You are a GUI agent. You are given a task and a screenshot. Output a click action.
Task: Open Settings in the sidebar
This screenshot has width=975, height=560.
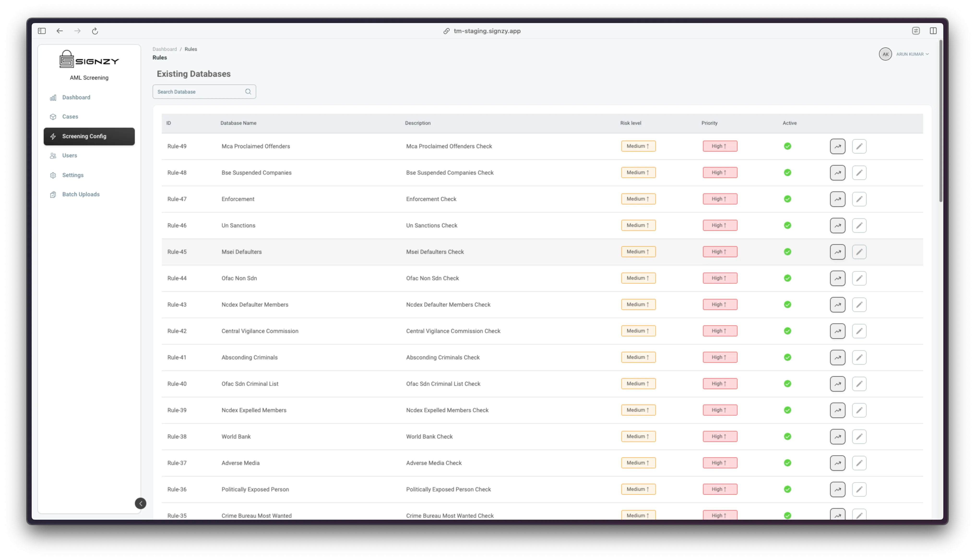coord(89,175)
